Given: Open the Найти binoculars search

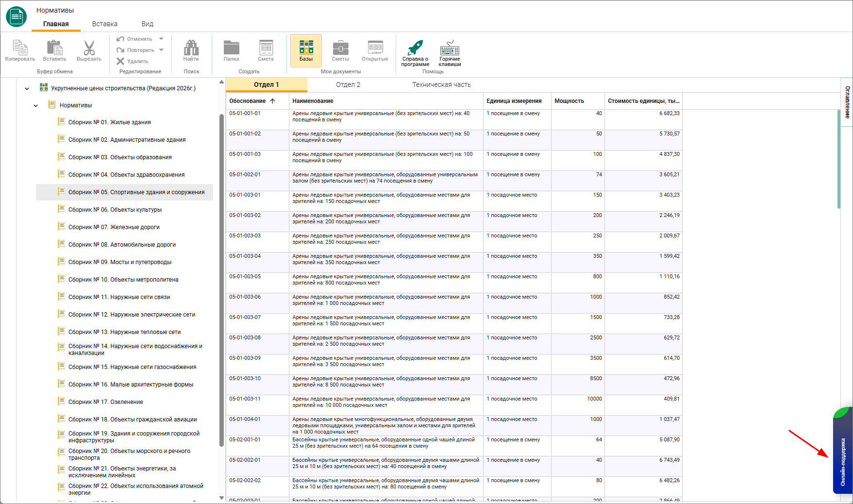Looking at the screenshot, I should click(191, 50).
